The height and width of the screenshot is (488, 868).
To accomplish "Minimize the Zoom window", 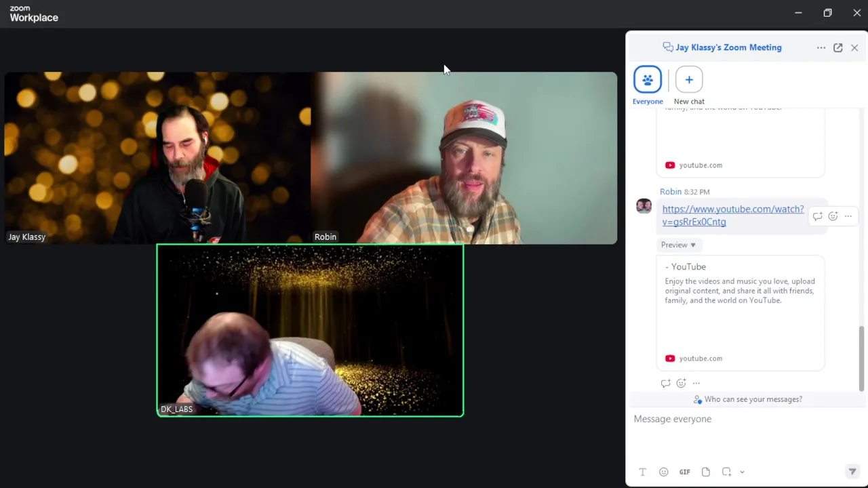I will 798,13.
